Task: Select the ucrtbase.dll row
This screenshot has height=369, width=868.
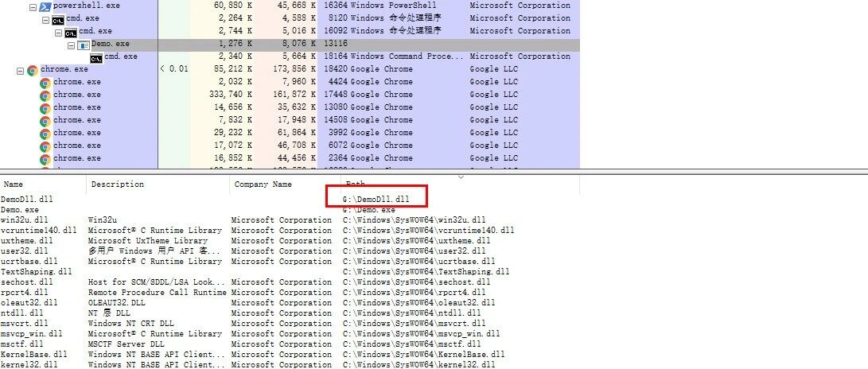Action: 290,261
